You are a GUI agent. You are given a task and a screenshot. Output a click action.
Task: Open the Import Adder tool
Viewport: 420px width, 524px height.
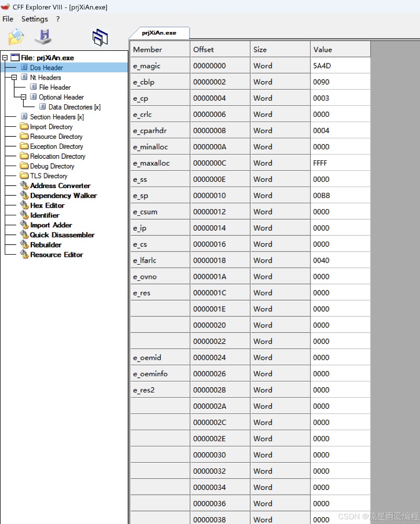tap(51, 225)
